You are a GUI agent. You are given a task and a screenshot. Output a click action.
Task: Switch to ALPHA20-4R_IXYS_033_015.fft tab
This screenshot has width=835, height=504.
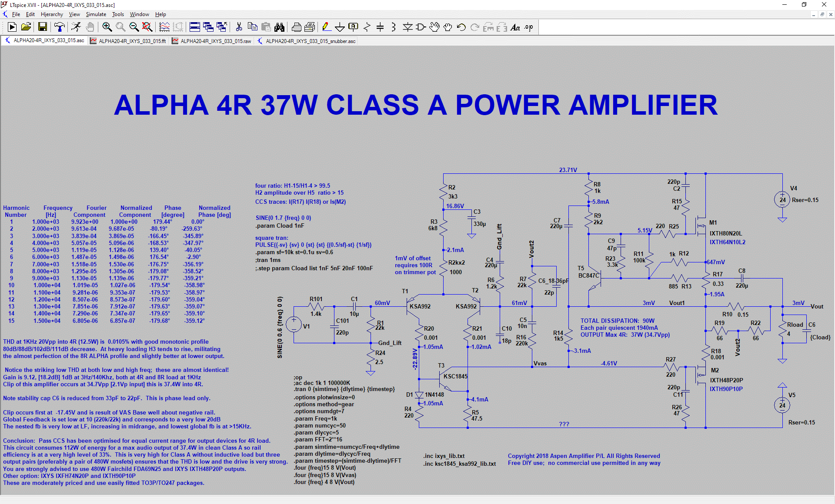click(x=128, y=41)
